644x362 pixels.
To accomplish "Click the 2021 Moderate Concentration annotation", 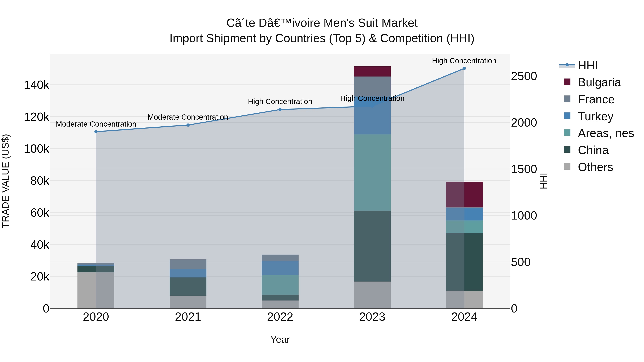I will 188,117.
